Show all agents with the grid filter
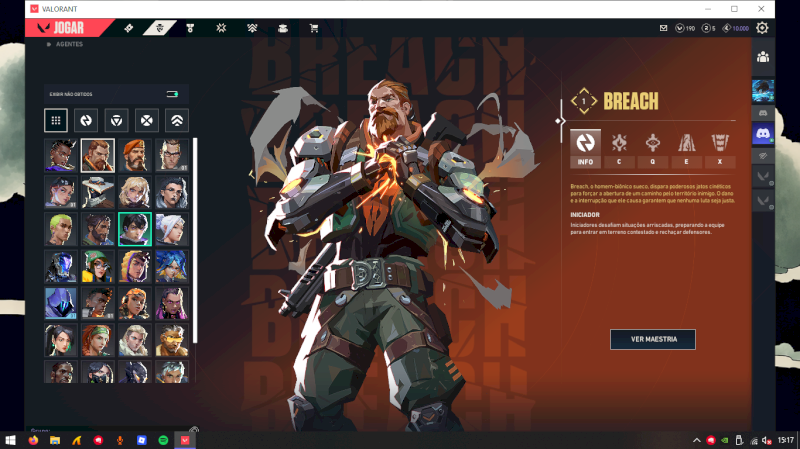This screenshot has height=449, width=800. pos(56,120)
